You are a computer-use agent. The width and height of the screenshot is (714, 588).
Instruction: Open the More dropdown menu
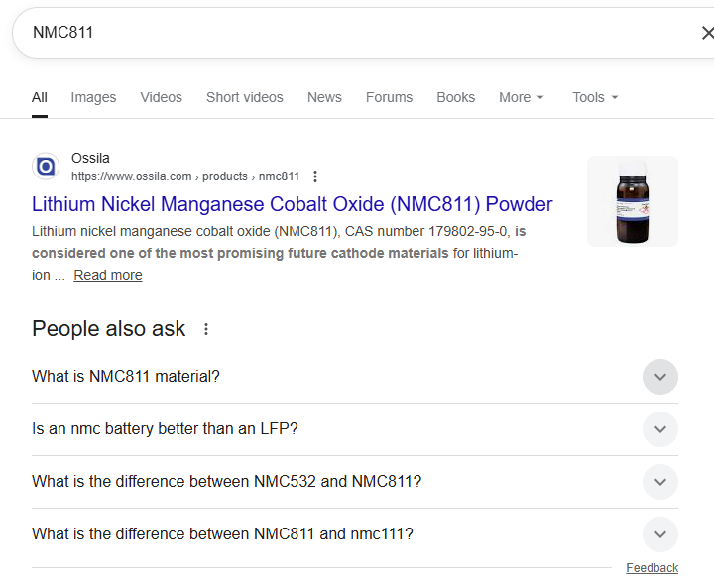coord(522,97)
